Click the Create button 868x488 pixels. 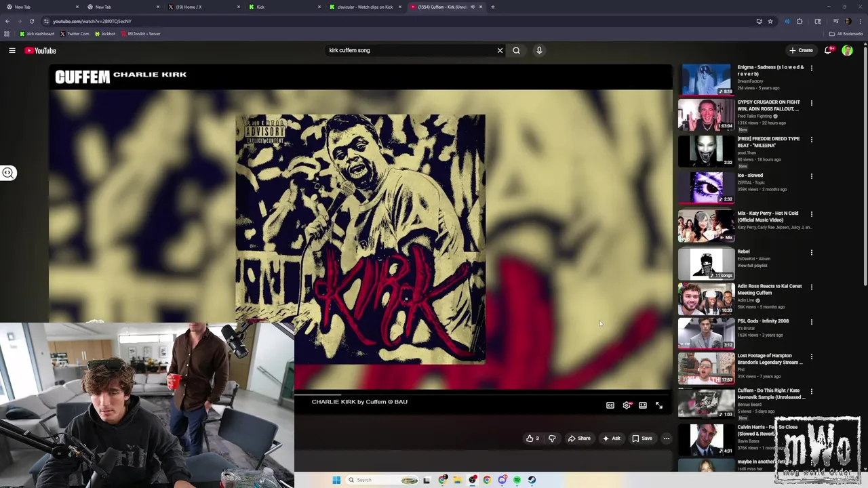coord(801,50)
